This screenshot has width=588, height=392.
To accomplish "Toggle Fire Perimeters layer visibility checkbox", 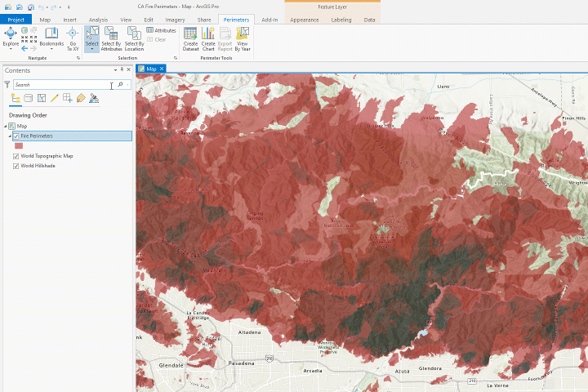I will [16, 136].
